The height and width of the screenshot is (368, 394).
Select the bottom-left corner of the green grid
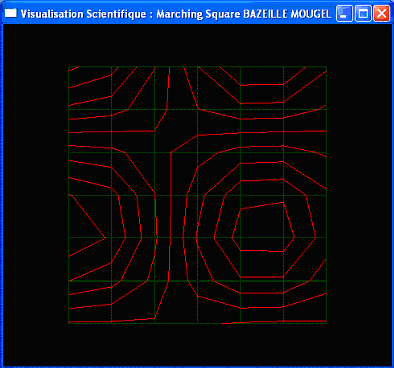(69, 323)
